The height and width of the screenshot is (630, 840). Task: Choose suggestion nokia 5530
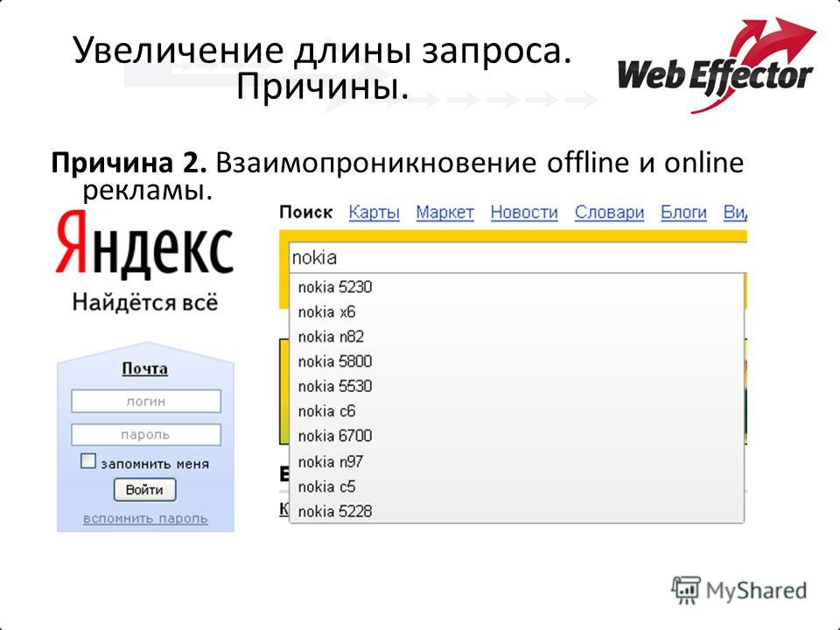516,386
